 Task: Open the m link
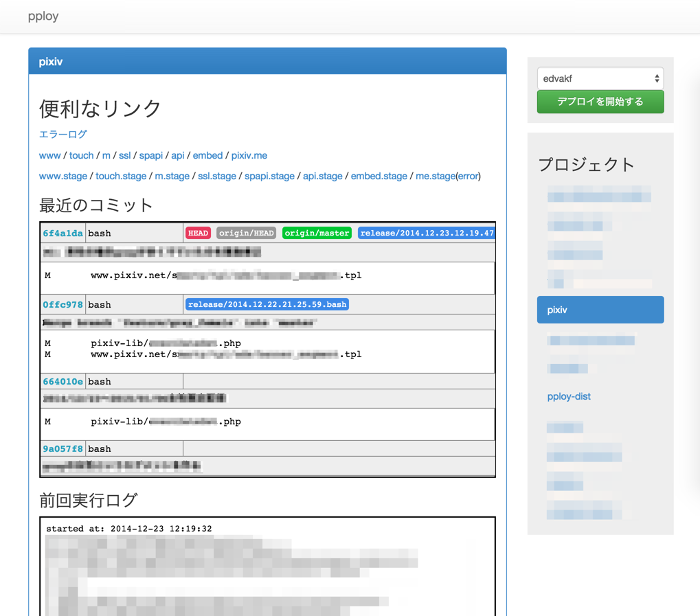106,155
